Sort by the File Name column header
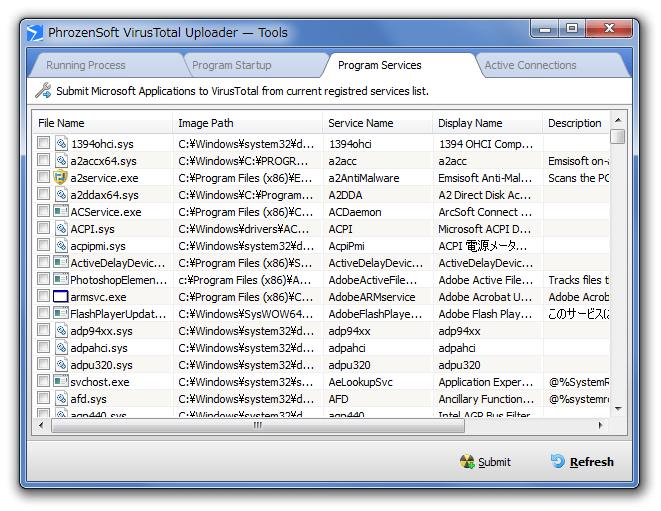The image size is (661, 511). (x=102, y=123)
